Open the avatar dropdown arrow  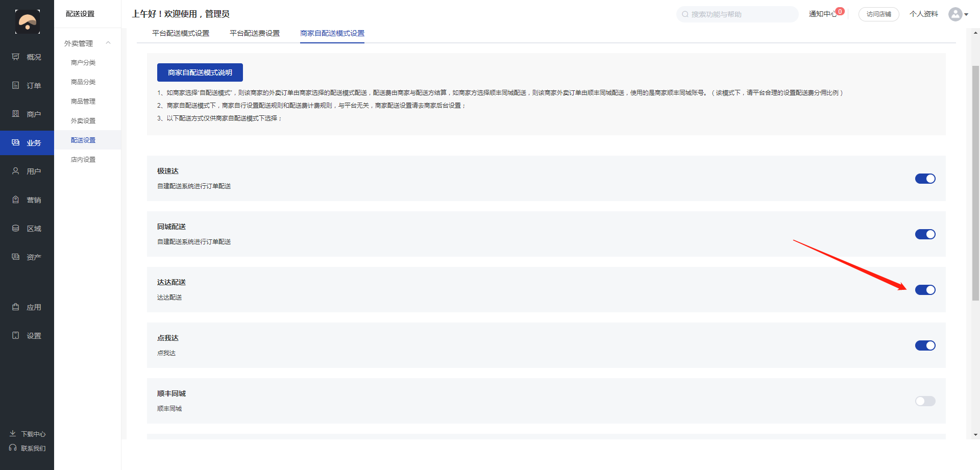pos(966,15)
